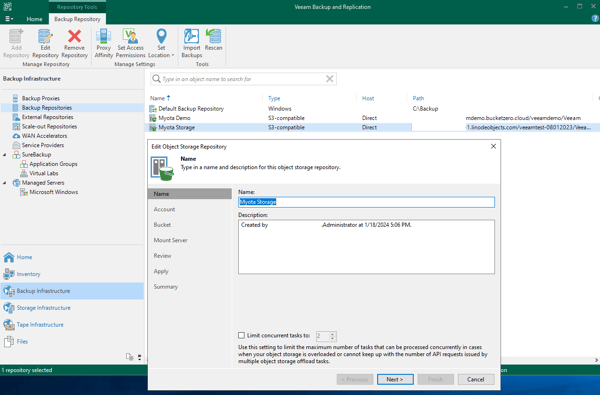This screenshot has height=395, width=600.
Task: Select Application Groups node
Action: click(x=54, y=164)
